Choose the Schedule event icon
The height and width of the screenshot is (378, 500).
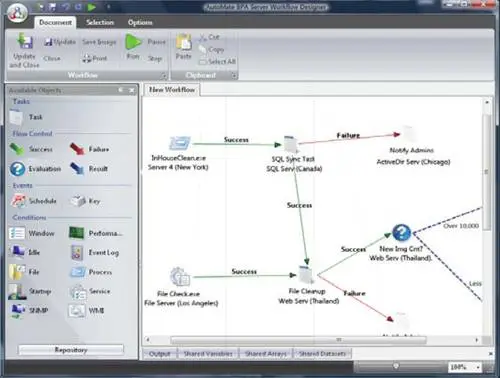pos(18,201)
